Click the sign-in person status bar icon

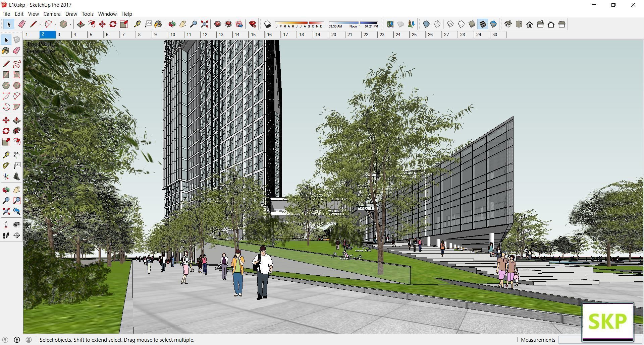29,340
